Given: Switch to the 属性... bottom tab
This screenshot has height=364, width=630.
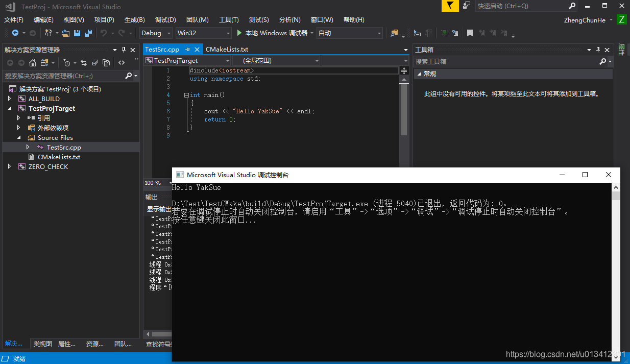Looking at the screenshot, I should point(67,344).
